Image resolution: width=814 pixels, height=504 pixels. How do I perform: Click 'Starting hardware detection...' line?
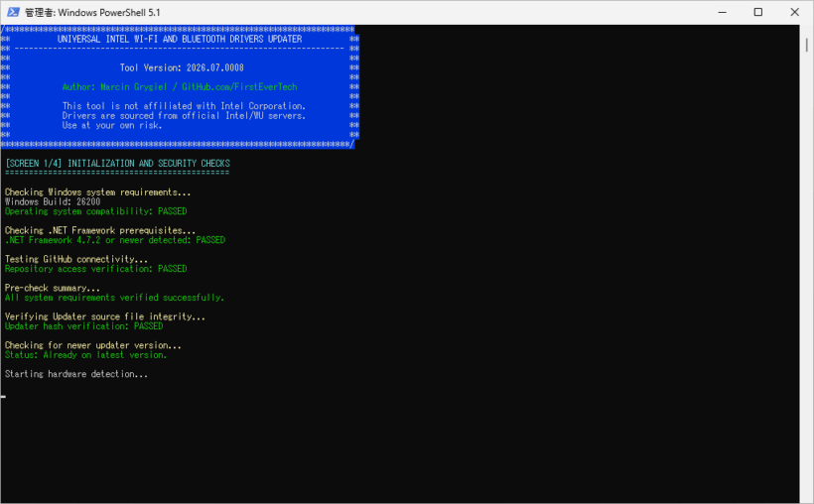76,374
